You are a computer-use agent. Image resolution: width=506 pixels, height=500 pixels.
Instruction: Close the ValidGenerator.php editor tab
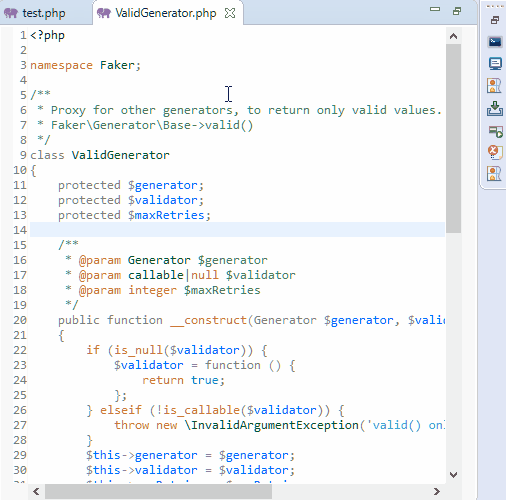coord(230,13)
